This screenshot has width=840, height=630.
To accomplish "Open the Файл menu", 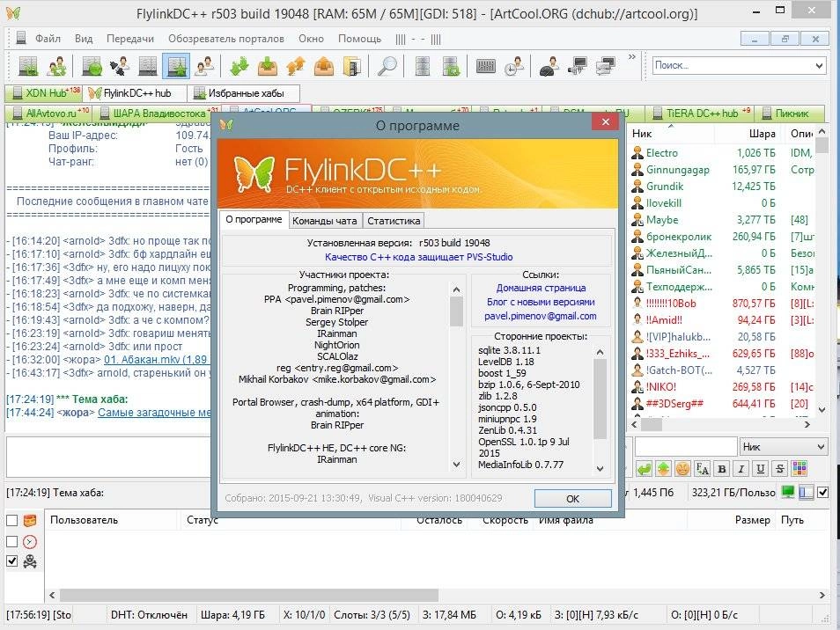I will tap(48, 39).
